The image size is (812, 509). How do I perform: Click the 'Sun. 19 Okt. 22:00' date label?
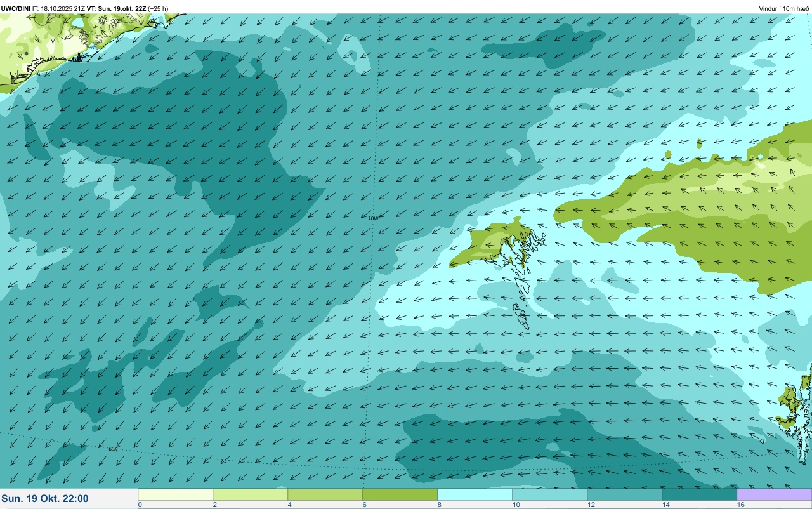coord(45,499)
